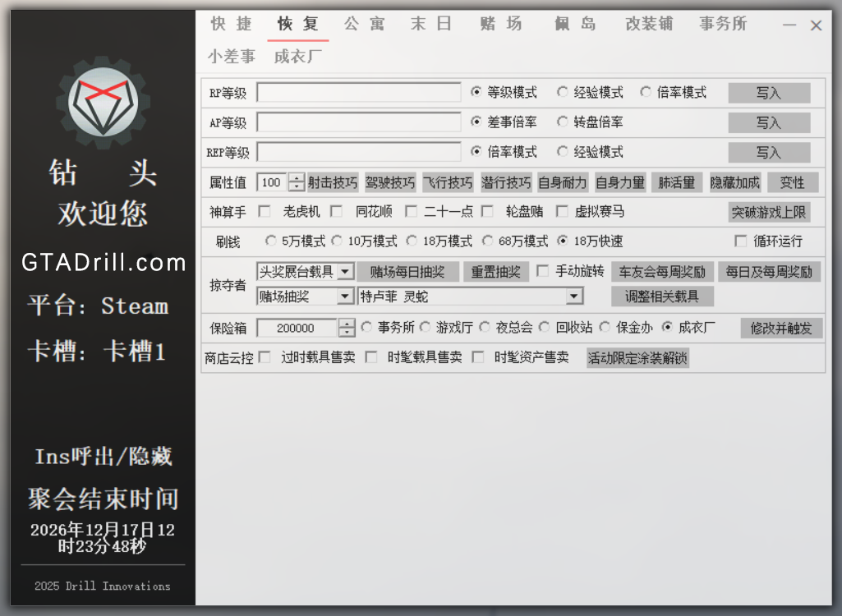The height and width of the screenshot is (616, 842).
Task: Click the 肺活量 button
Action: (x=677, y=182)
